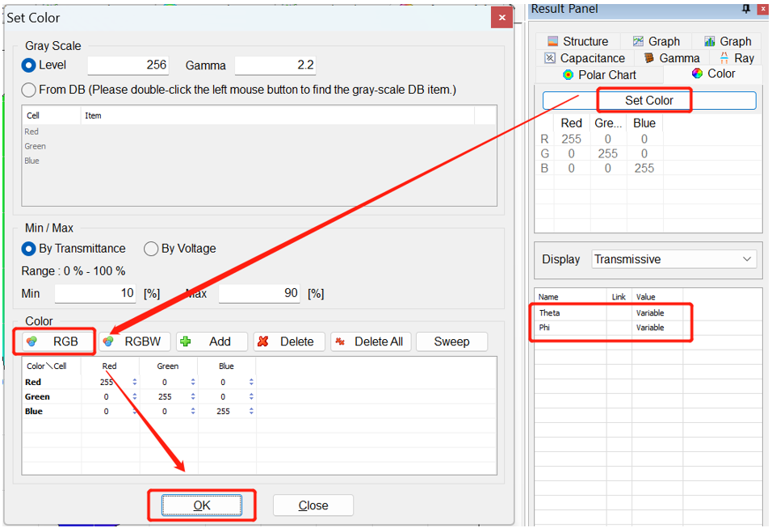Click the RGB color preset button
The width and height of the screenshot is (772, 532).
pyautogui.click(x=54, y=341)
